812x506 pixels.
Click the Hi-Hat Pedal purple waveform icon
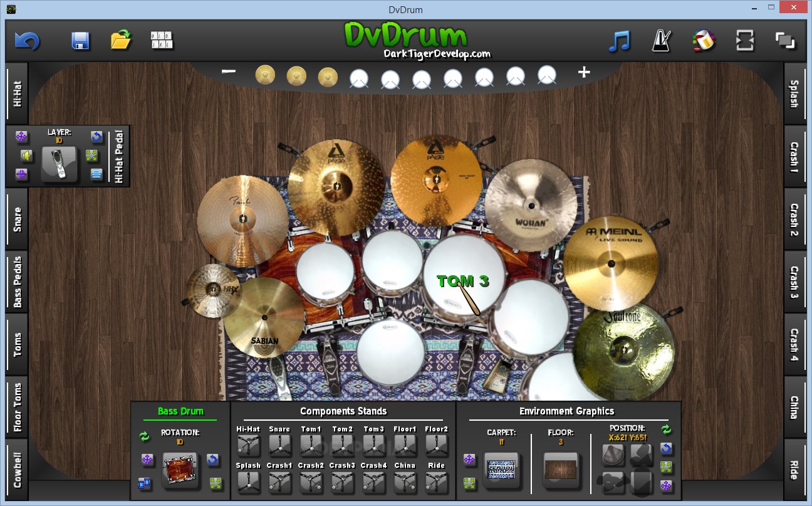coord(21,174)
